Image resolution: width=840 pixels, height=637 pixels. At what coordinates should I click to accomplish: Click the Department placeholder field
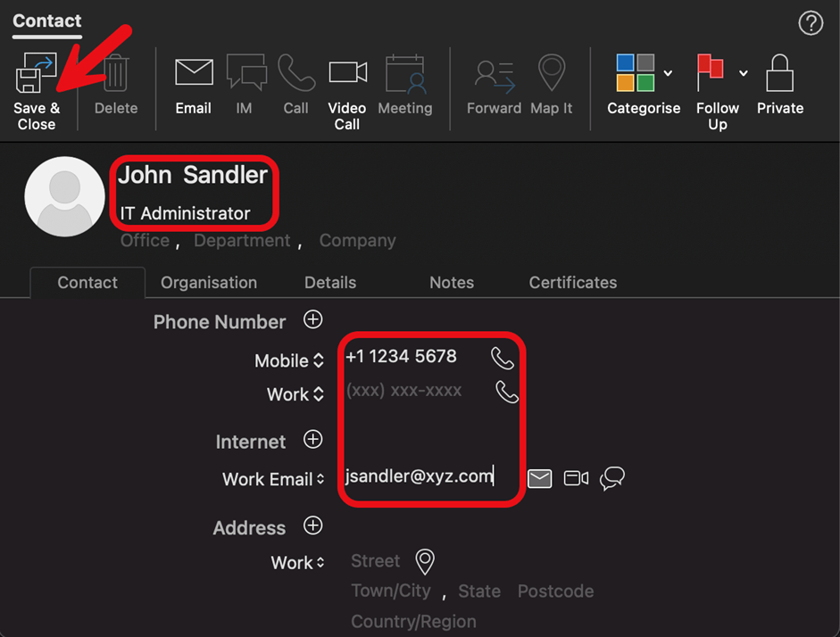coord(242,240)
